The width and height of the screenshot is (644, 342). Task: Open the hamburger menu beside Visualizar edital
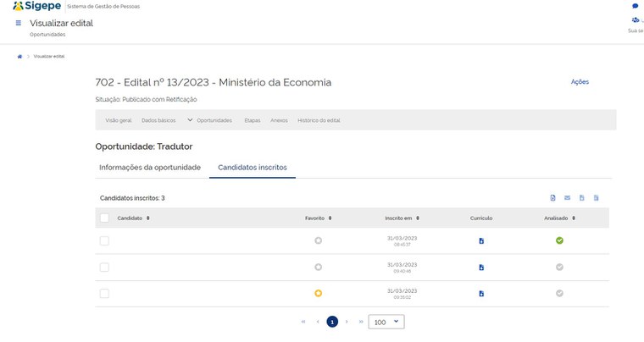coord(19,23)
